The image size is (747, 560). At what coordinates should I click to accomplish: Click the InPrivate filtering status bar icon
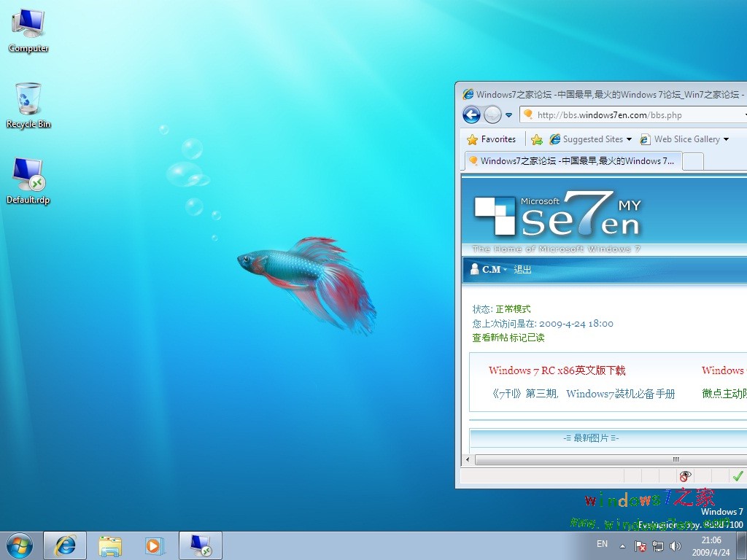(x=685, y=475)
